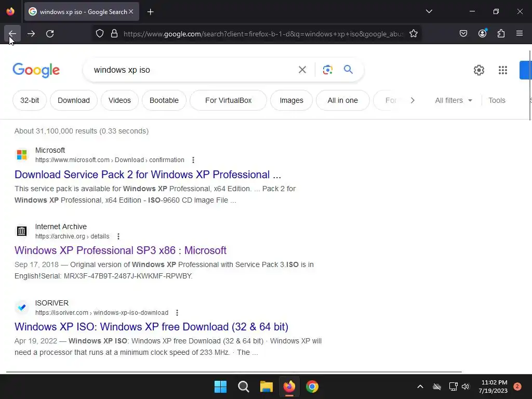List all tabs with the chevron
532x399 pixels.
429,11
